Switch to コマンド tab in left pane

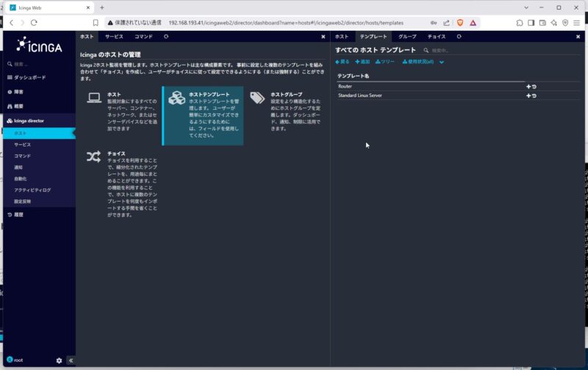pyautogui.click(x=143, y=36)
